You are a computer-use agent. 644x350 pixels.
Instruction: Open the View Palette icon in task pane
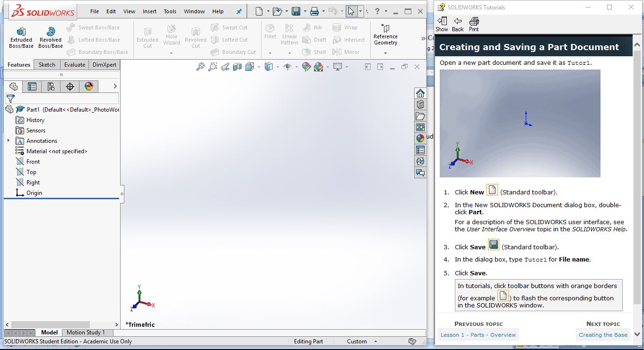point(420,127)
